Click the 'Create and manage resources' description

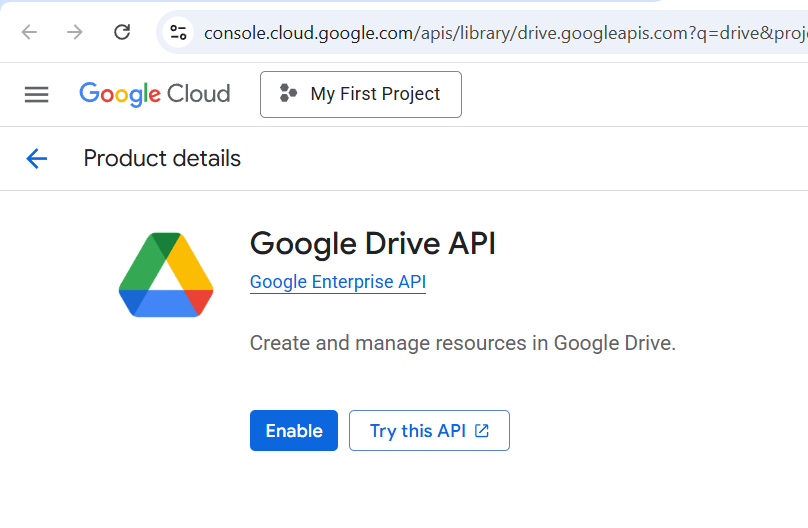[x=463, y=343]
